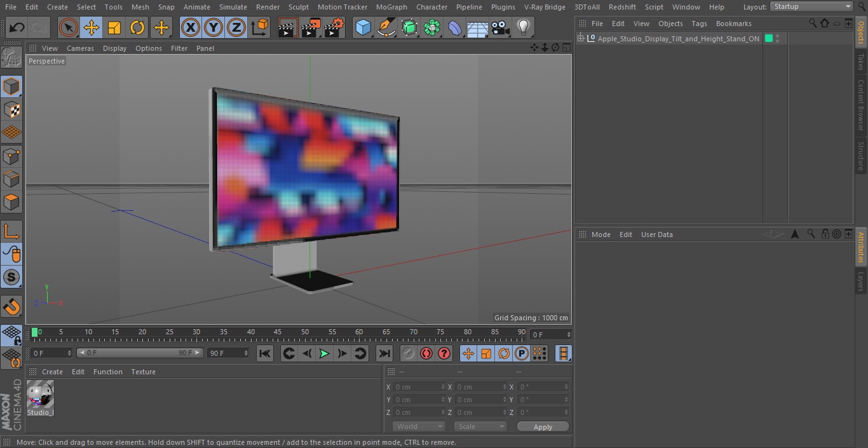This screenshot has height=448, width=868.
Task: Select the Live Selection tool
Action: pyautogui.click(x=68, y=27)
